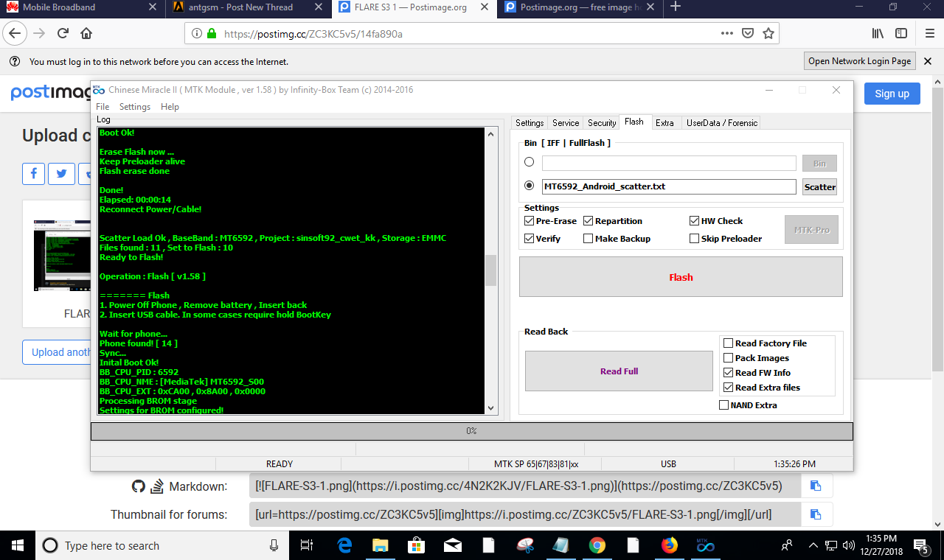Show site information icon in address bar
Viewport: 944px width, 560px height.
pyautogui.click(x=197, y=34)
